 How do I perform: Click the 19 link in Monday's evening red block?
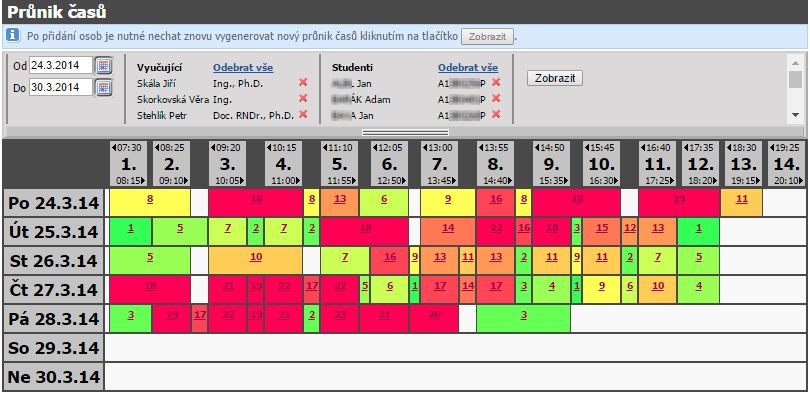(x=679, y=199)
